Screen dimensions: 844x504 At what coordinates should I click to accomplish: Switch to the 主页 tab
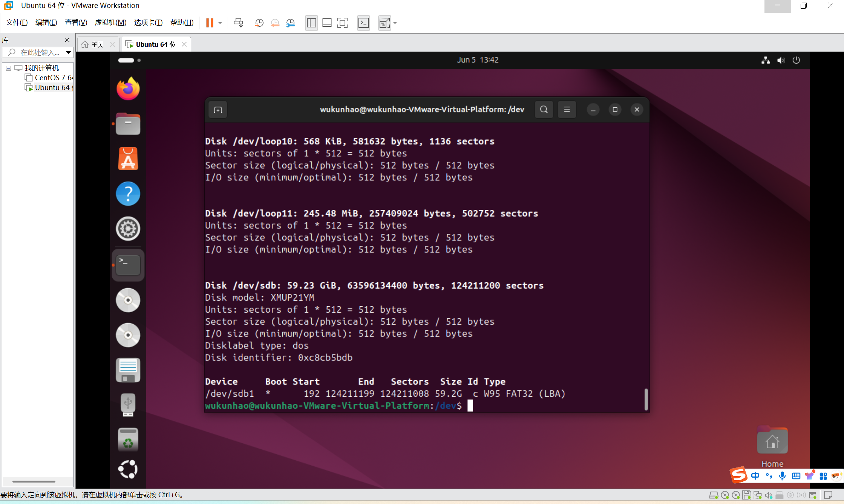97,44
